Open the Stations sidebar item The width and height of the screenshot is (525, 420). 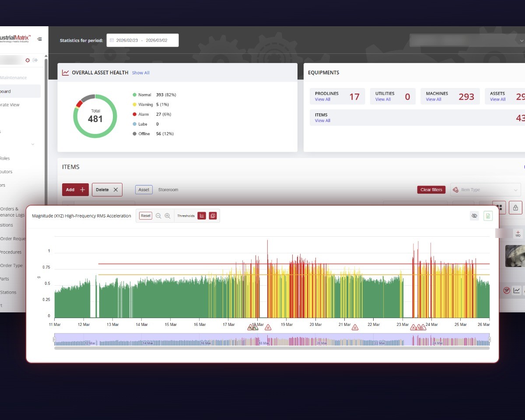click(8, 292)
